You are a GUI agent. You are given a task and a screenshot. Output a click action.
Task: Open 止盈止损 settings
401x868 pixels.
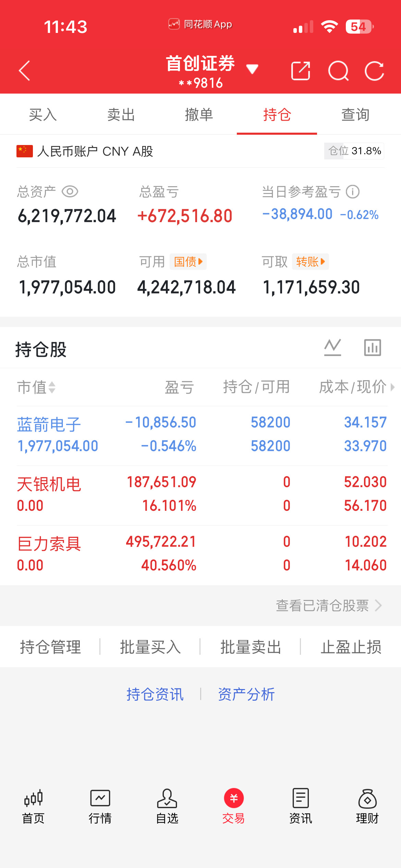tap(351, 647)
